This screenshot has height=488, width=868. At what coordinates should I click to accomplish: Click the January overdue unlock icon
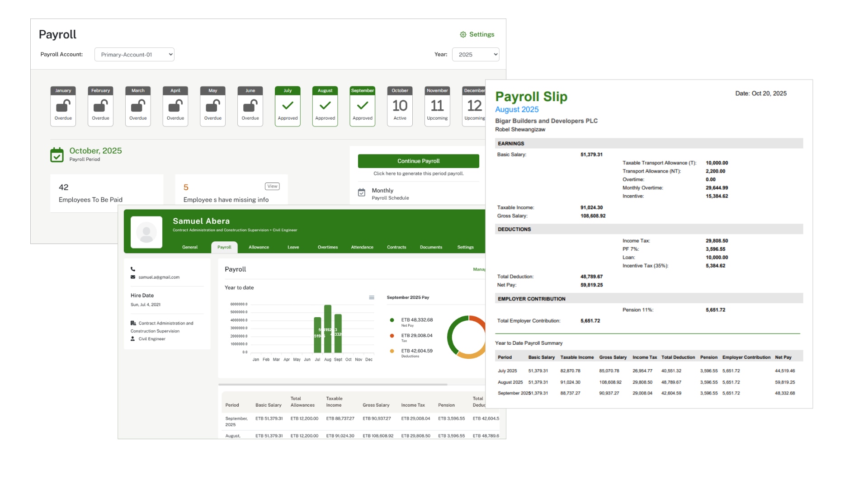[x=63, y=106]
